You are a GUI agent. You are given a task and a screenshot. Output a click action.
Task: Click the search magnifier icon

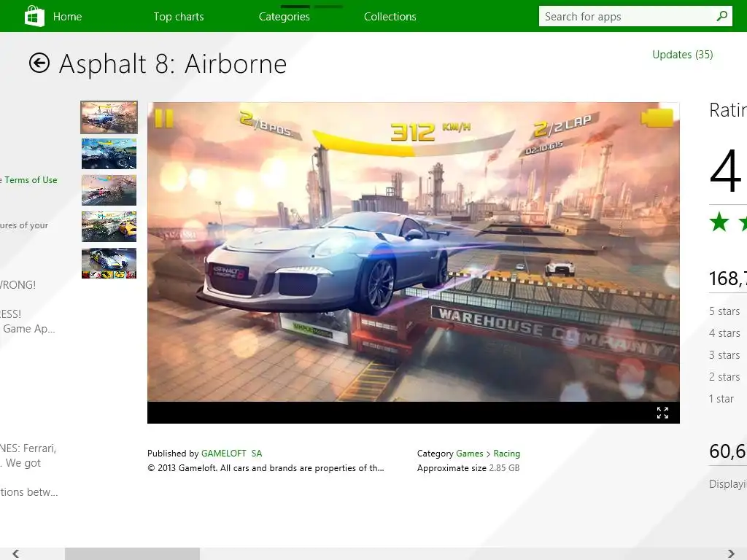721,16
